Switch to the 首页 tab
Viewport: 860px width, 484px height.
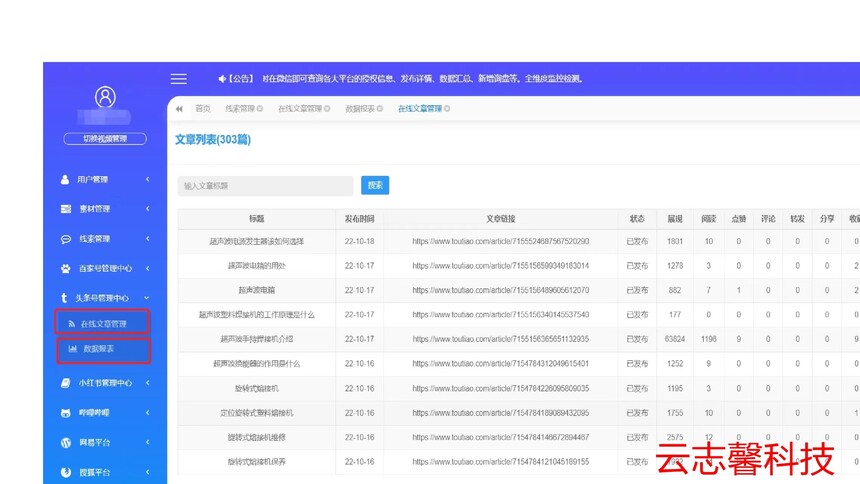[203, 109]
